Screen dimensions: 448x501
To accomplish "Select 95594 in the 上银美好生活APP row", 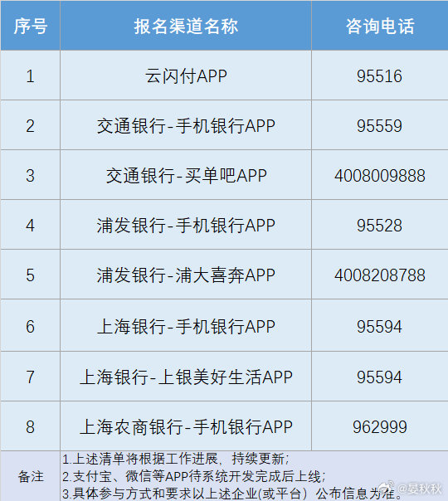I will coord(379,377).
